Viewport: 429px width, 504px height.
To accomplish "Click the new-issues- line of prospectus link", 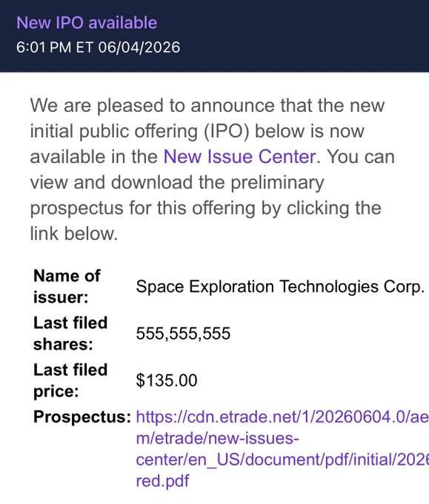I will pos(217,438).
